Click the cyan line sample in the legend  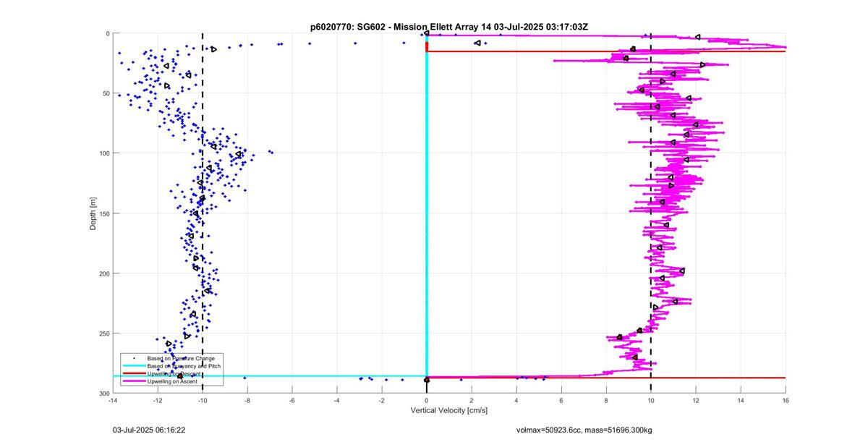coord(134,366)
